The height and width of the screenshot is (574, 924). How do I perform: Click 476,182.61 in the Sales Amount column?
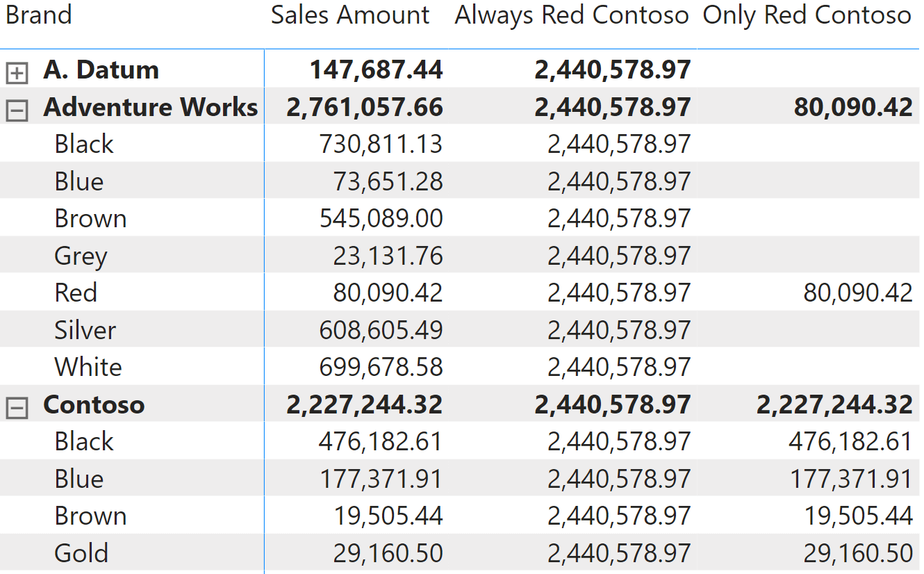click(381, 441)
